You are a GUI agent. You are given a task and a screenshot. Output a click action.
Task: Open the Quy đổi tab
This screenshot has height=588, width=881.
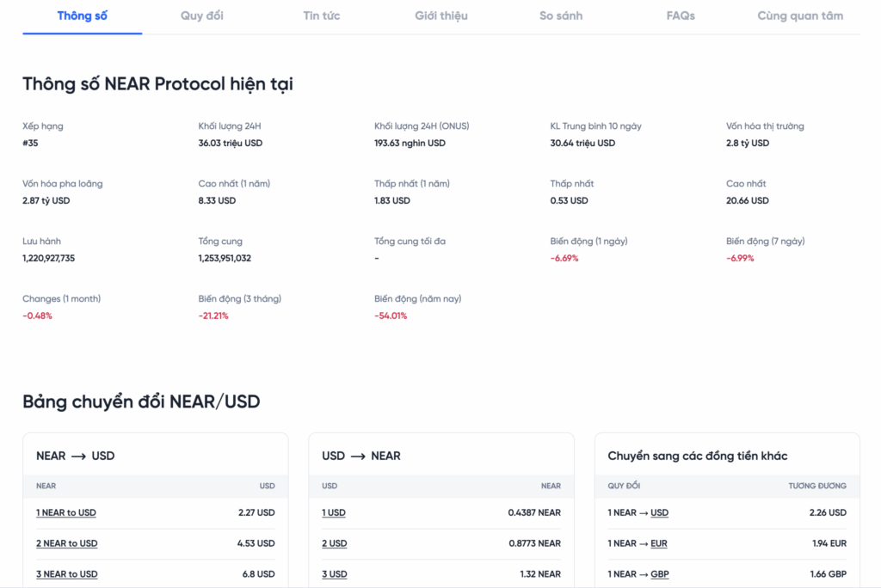coord(201,15)
